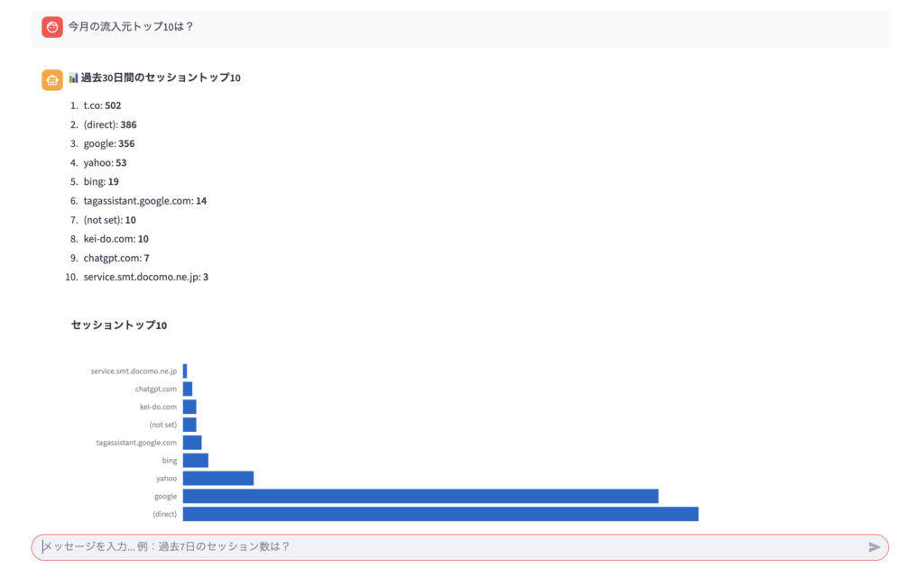Click the bing bar in the chart
This screenshot has width=924, height=568.
coord(196,461)
